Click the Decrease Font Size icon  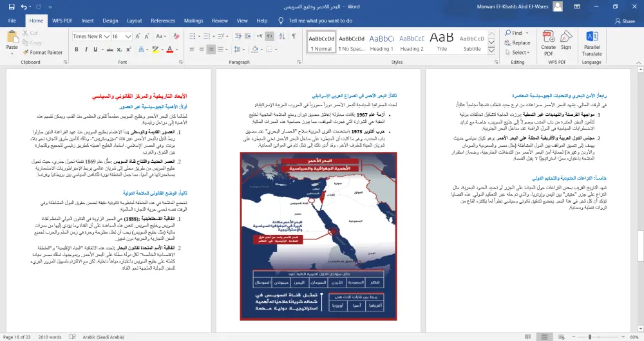[147, 37]
